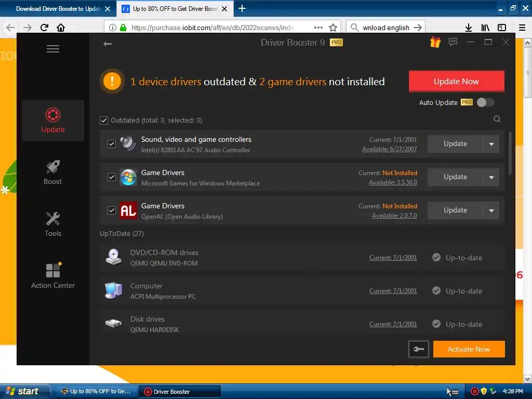Click the OpenAL red AL icon
Viewport: 532px width, 399px height.
[x=128, y=210]
